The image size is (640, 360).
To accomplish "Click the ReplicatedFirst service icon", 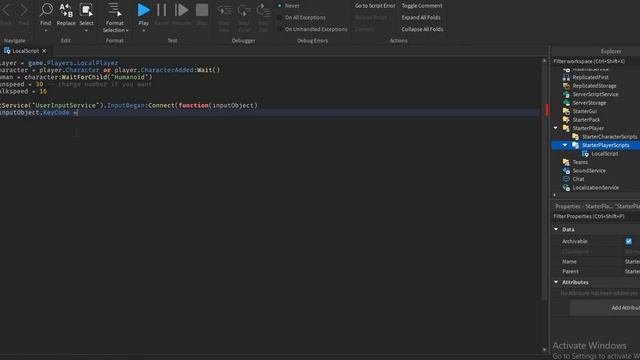I will coord(566,77).
